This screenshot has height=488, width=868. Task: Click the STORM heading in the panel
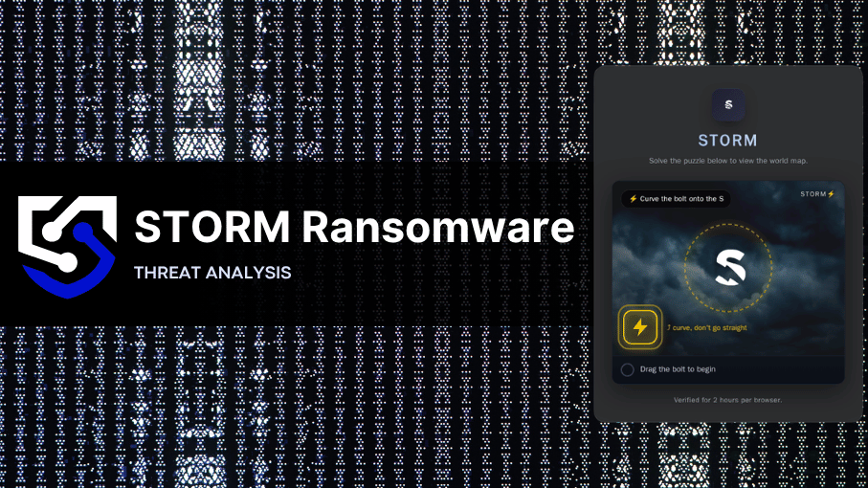(x=728, y=141)
